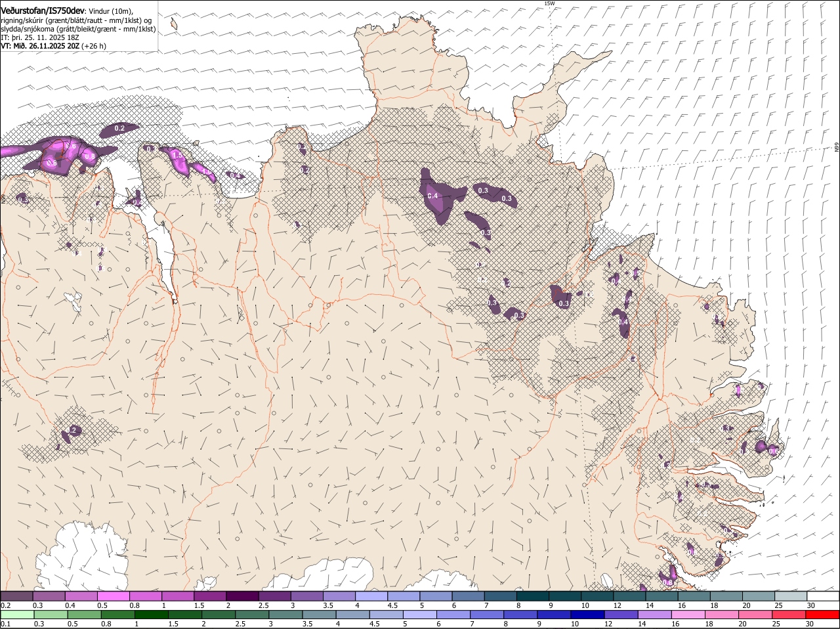Select the darkest green rain swatch beginning at 1
Screen dimensions: 840x629
click(x=151, y=615)
